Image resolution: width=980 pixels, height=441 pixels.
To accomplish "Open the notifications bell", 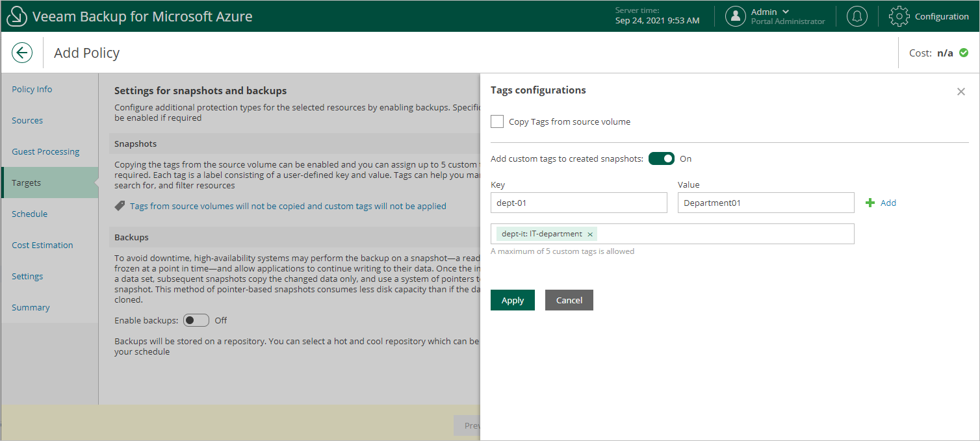I will (x=857, y=16).
